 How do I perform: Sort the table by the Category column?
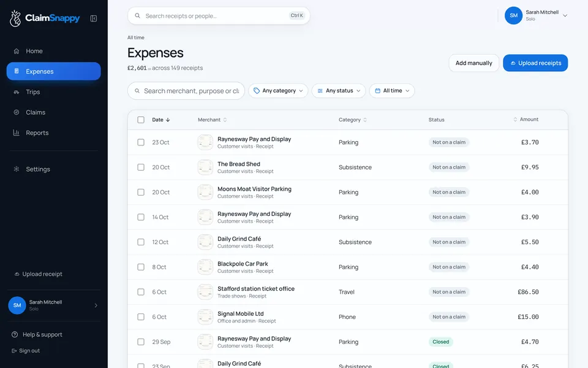tap(353, 120)
